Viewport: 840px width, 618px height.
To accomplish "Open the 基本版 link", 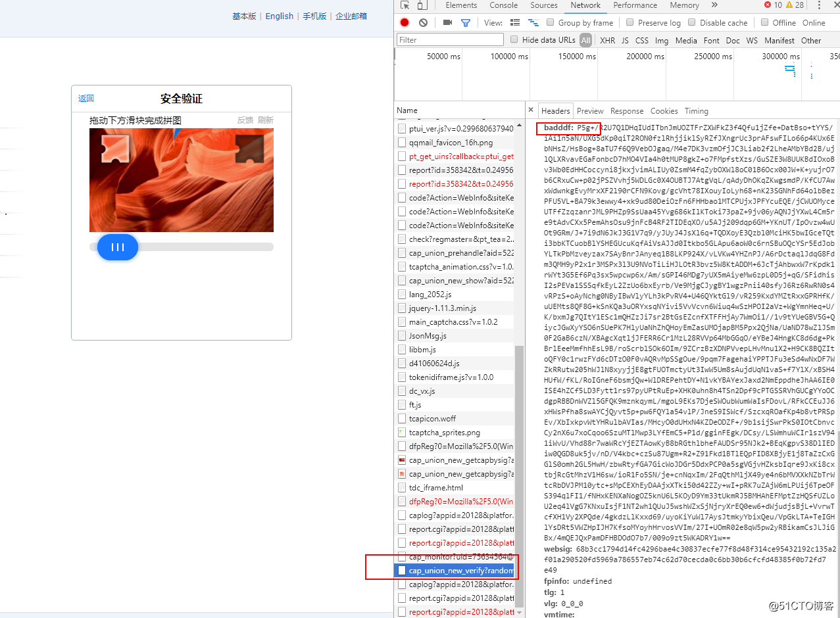I will 244,16.
